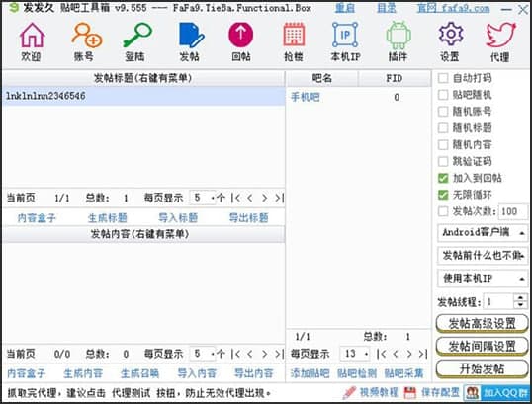Screen dimensions: 532x404
Task: Enable the 发帖次数 checkbox
Action: [443, 211]
